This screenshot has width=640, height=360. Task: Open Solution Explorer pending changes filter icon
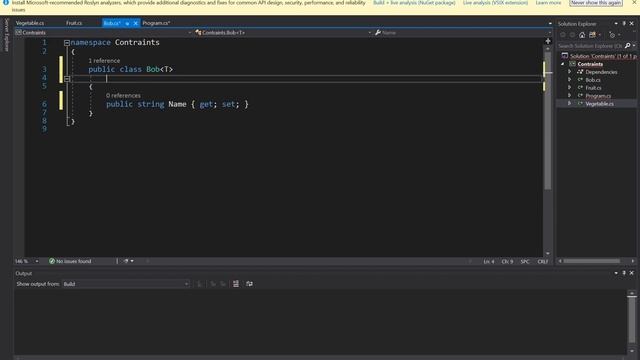click(x=613, y=35)
